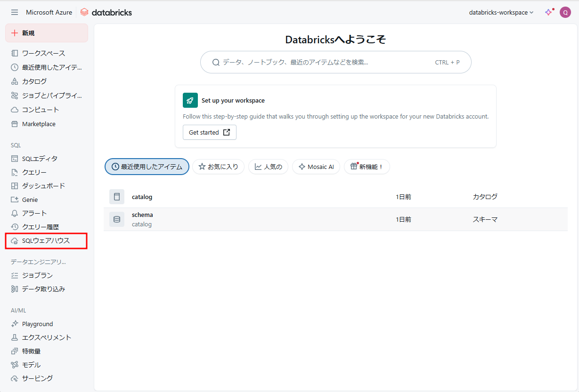Expand the databricks-workspace dropdown
Viewport: 579px width, 392px height.
pyautogui.click(x=501, y=13)
